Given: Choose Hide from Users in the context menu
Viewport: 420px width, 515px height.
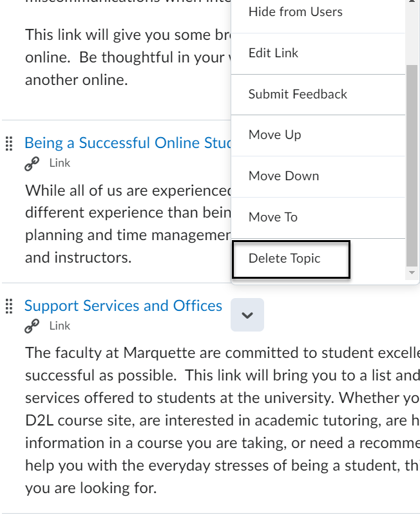Looking at the screenshot, I should (295, 12).
